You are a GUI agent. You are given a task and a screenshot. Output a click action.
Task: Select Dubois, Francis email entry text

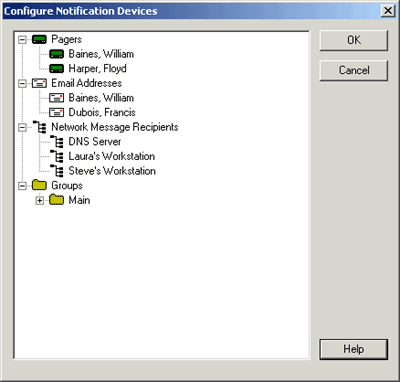[102, 113]
